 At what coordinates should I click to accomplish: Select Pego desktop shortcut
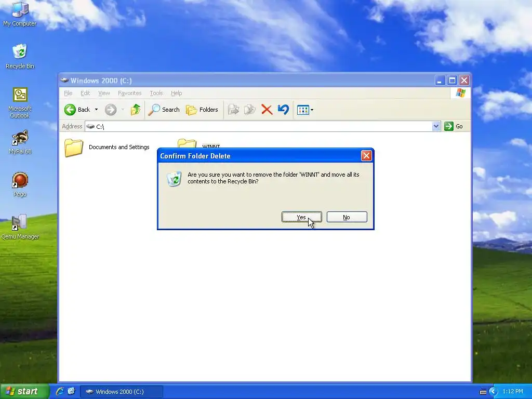[20, 184]
